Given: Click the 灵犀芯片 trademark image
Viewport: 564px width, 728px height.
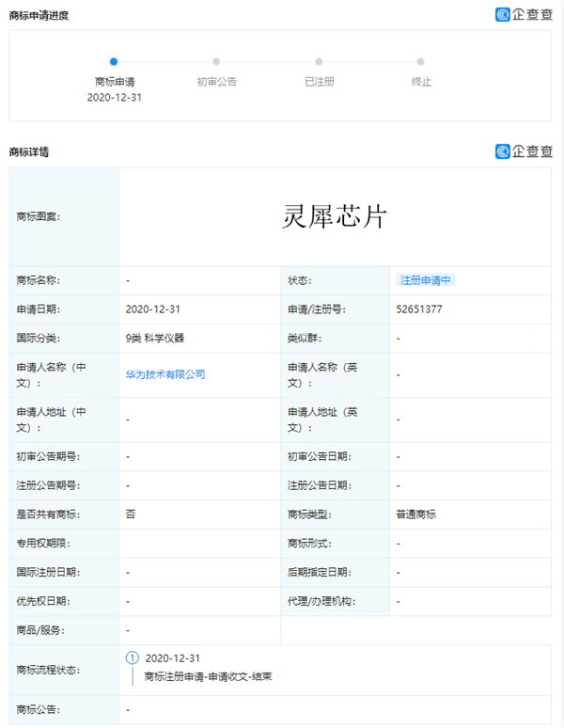Looking at the screenshot, I should [335, 217].
